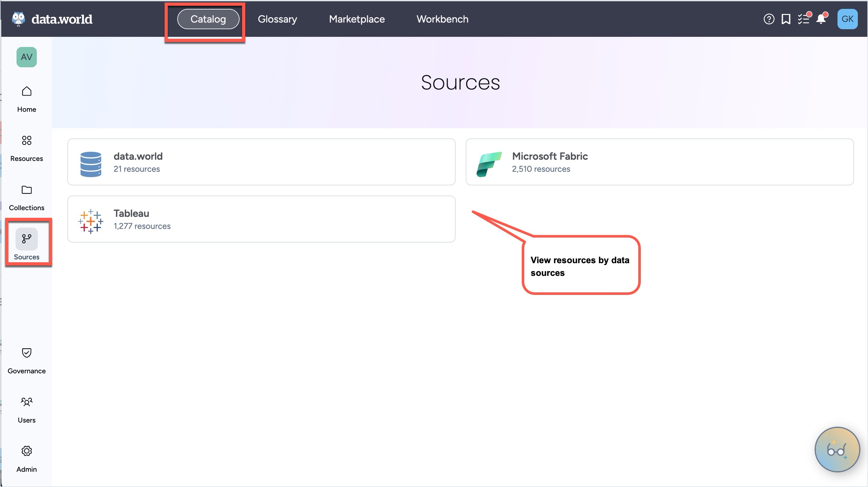Click the data.world database icon
The image size is (868, 487).
[91, 164]
